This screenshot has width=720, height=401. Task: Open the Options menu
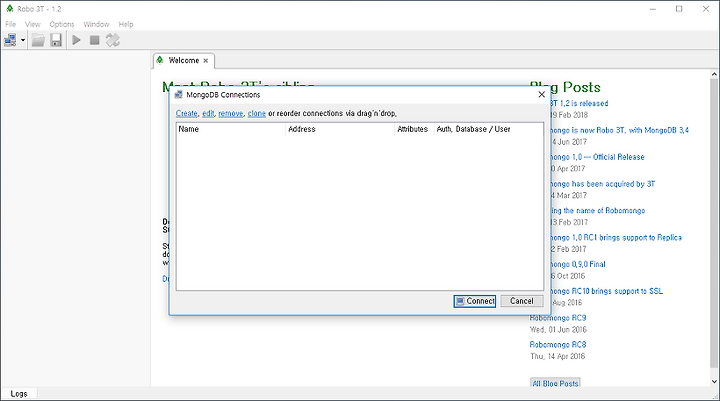point(62,24)
